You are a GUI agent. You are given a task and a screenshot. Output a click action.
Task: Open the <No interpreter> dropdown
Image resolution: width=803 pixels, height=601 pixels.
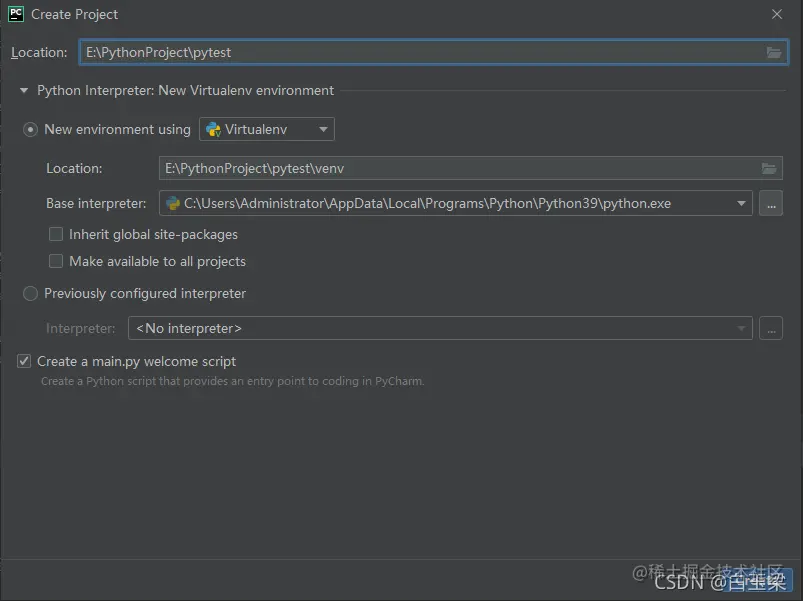pos(741,328)
